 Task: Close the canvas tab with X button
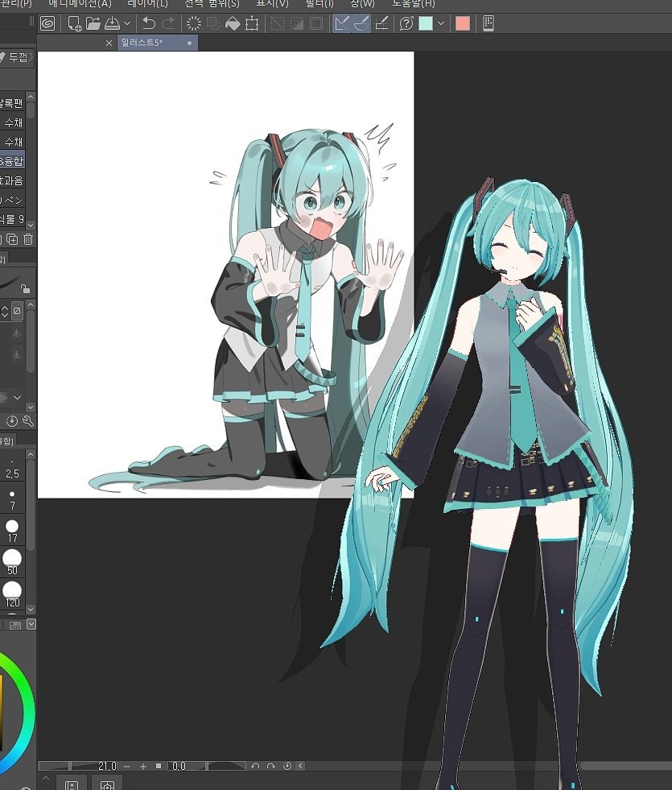(x=109, y=43)
